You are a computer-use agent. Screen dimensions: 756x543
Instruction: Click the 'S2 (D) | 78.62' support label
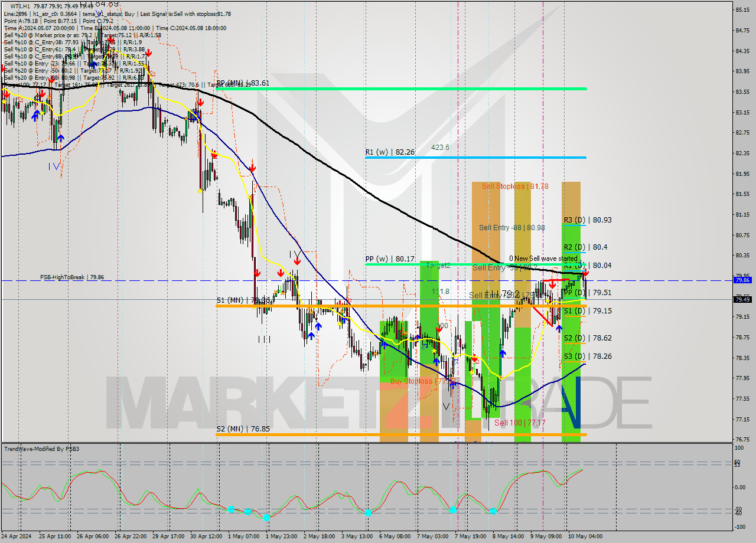[588, 338]
